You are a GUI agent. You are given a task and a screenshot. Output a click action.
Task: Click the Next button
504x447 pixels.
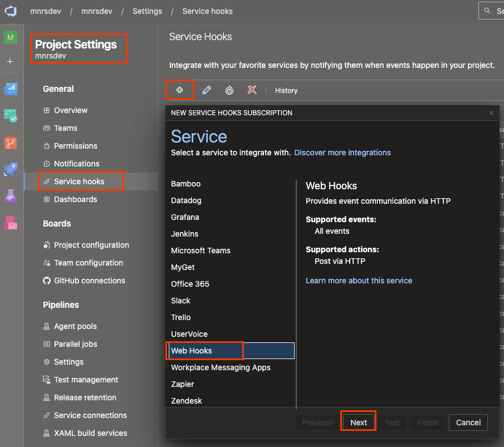(359, 423)
